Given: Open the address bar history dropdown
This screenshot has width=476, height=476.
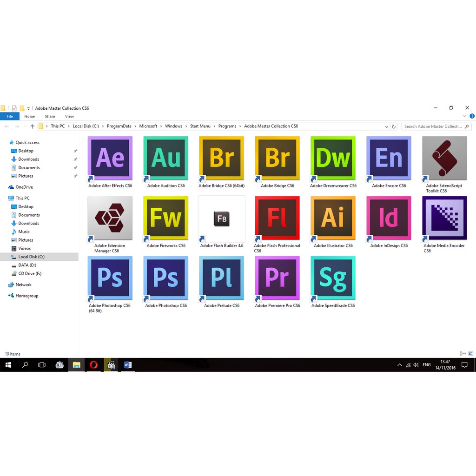Looking at the screenshot, I should click(387, 126).
